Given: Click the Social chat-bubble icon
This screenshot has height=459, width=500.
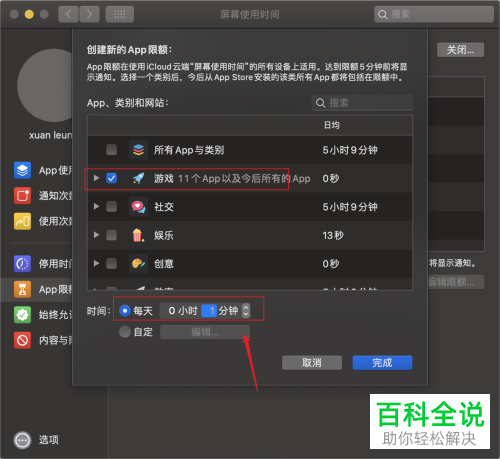Looking at the screenshot, I should [138, 207].
